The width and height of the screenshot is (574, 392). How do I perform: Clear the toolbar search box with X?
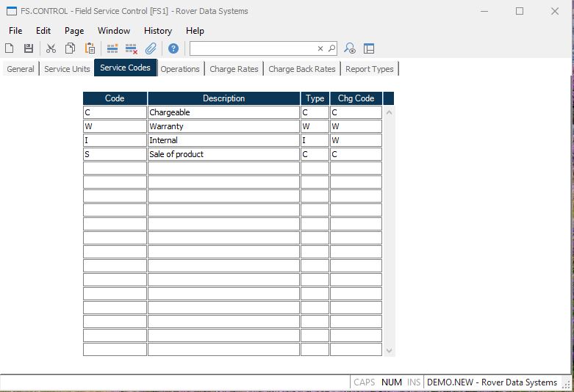click(x=320, y=48)
